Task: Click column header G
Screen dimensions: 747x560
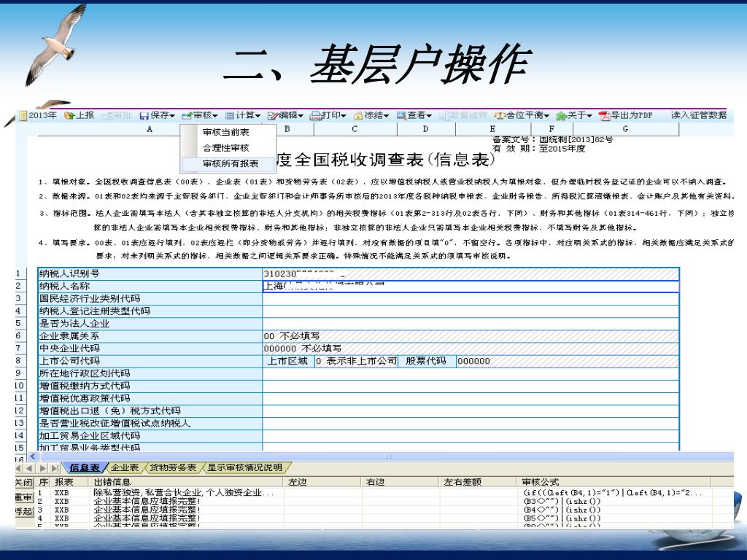Action: [x=625, y=129]
